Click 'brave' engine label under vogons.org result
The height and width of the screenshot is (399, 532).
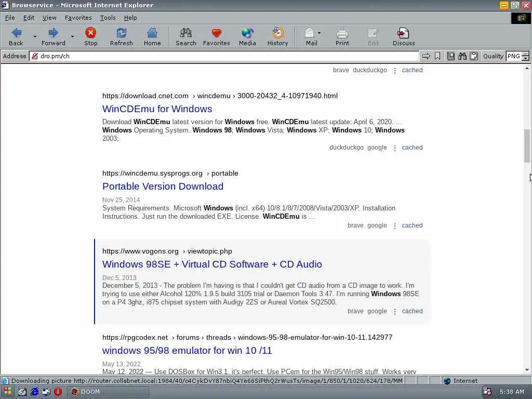point(355,311)
